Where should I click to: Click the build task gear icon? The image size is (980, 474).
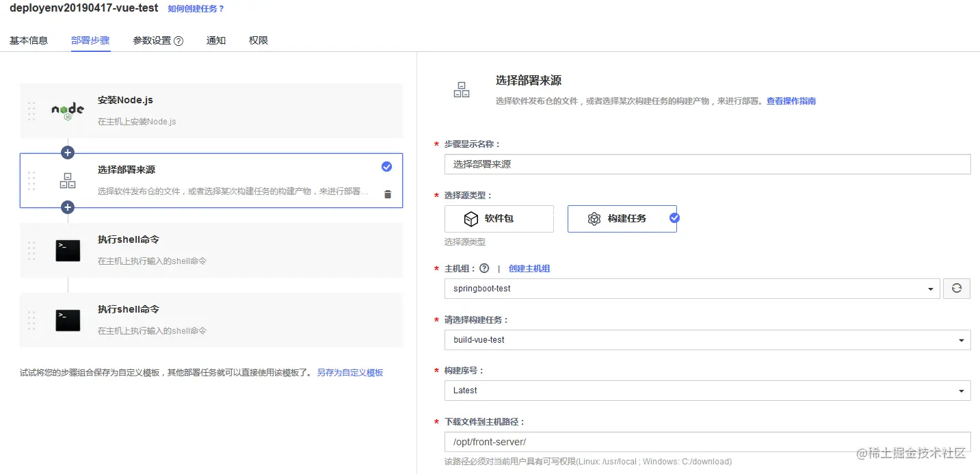tap(594, 219)
